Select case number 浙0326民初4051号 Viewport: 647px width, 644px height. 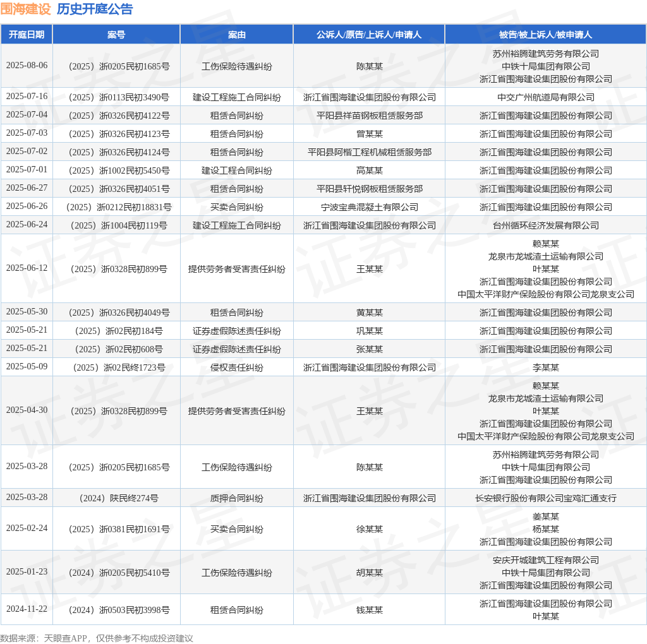[x=119, y=189]
